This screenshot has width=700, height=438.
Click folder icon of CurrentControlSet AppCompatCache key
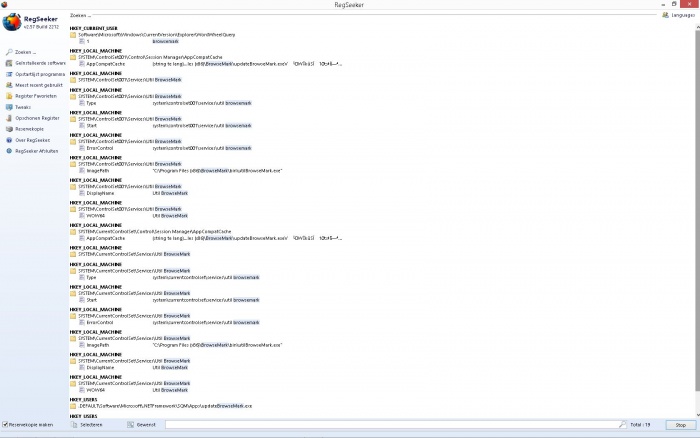point(73,232)
